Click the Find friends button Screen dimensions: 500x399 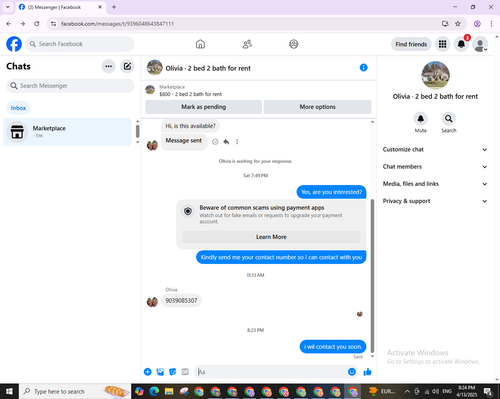(x=411, y=44)
